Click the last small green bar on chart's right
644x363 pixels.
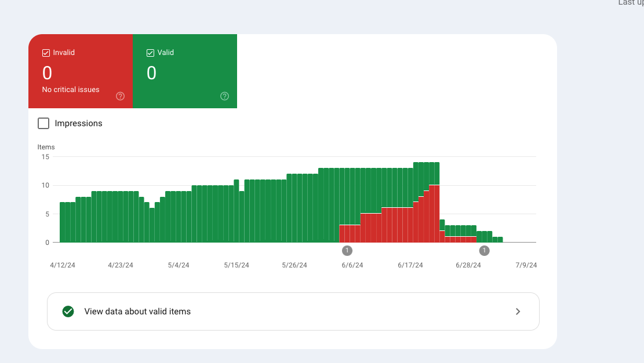point(500,240)
